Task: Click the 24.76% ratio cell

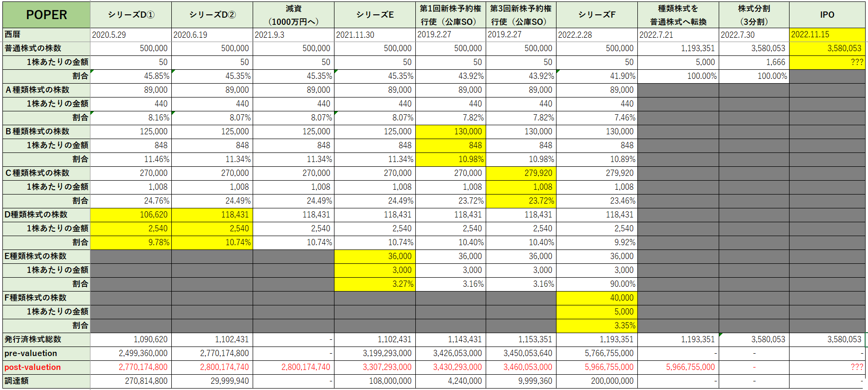Action: (131, 201)
